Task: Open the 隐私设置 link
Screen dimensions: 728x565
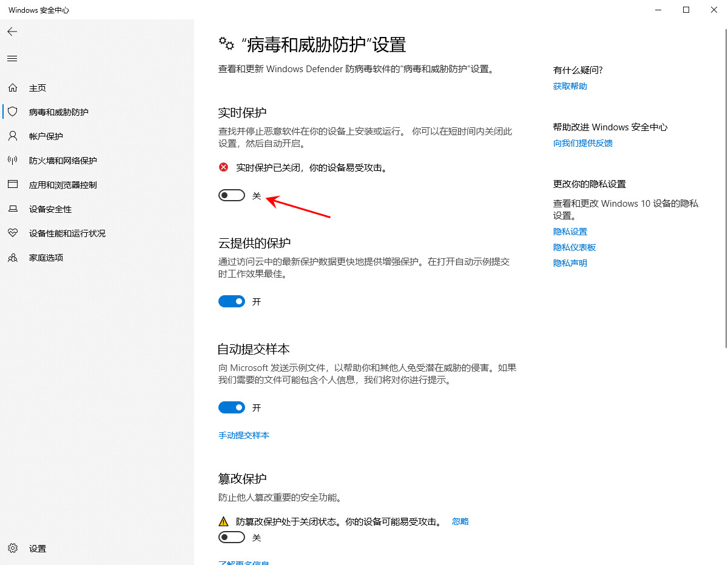Action: point(570,232)
